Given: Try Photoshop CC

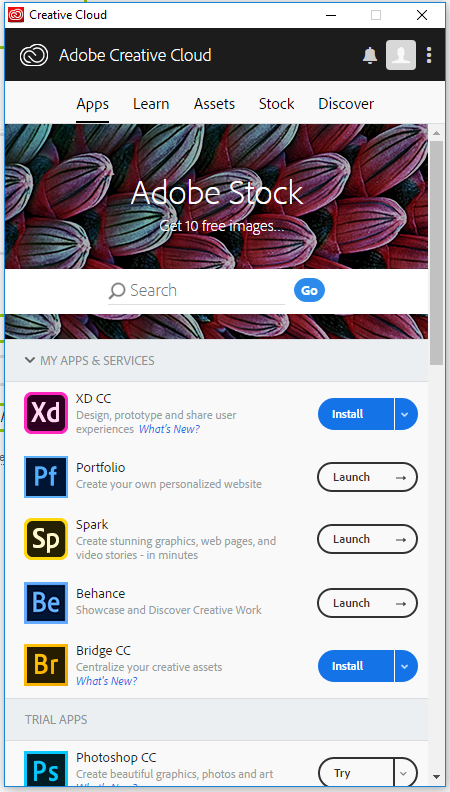Looking at the screenshot, I should (x=356, y=773).
